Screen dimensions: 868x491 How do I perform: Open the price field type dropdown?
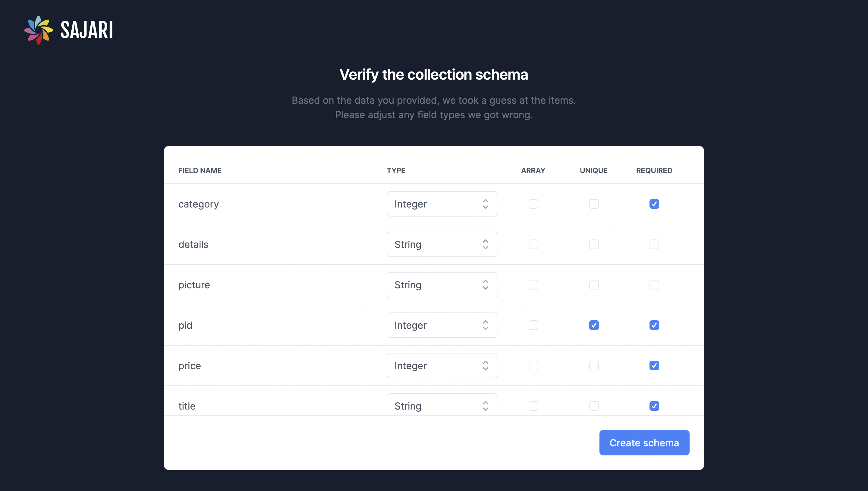tap(442, 366)
